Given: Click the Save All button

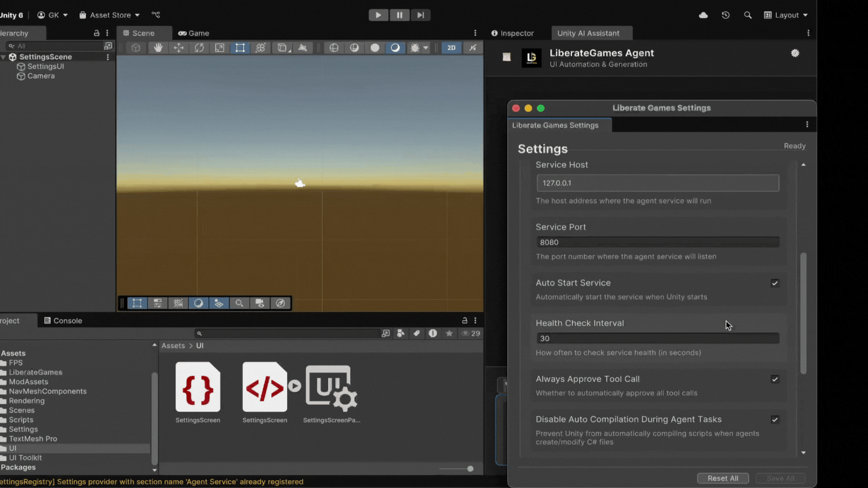Looking at the screenshot, I should (780, 478).
